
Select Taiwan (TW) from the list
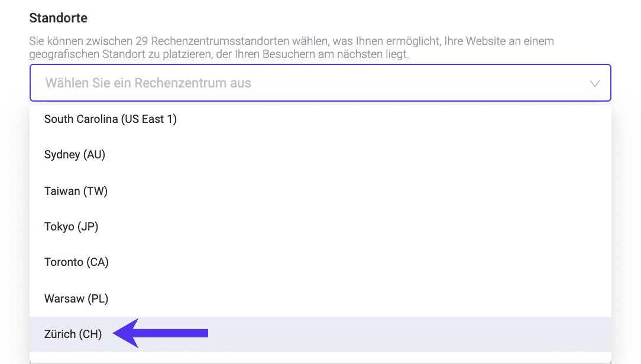75,191
